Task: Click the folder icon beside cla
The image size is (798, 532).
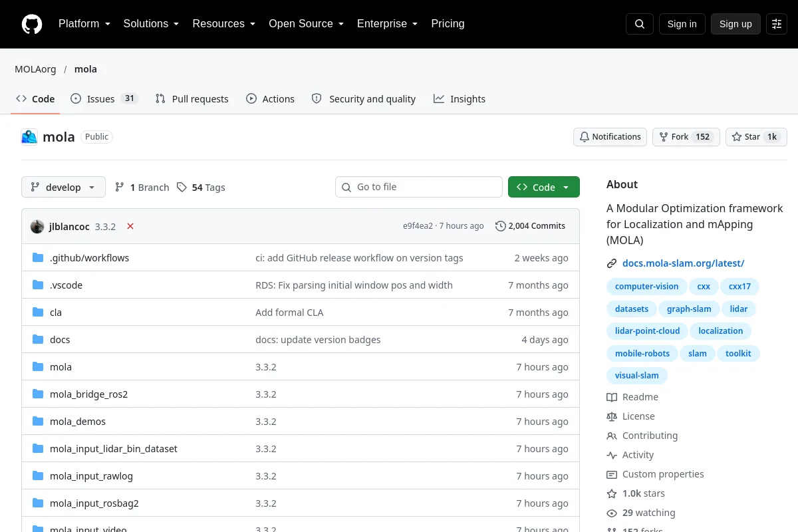Action: (38, 313)
